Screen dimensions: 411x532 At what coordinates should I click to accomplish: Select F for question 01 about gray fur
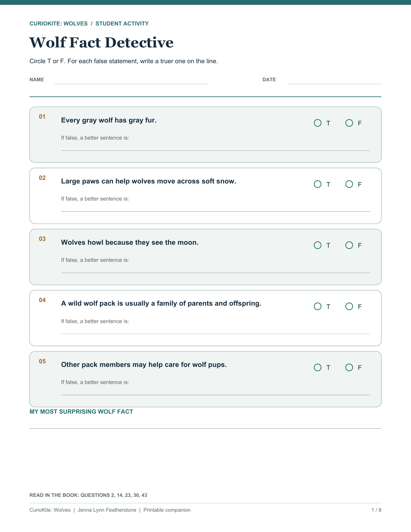click(349, 123)
